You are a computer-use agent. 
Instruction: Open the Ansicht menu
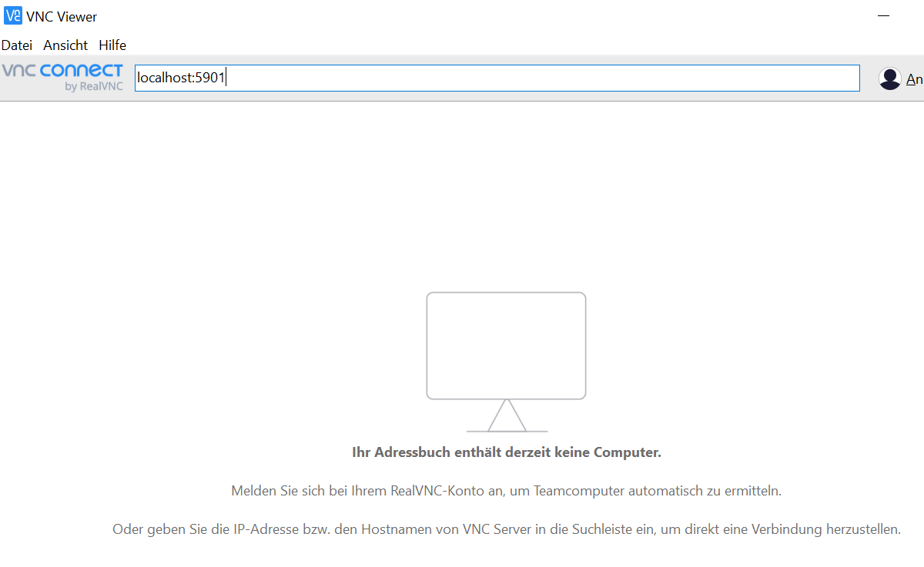[x=65, y=45]
